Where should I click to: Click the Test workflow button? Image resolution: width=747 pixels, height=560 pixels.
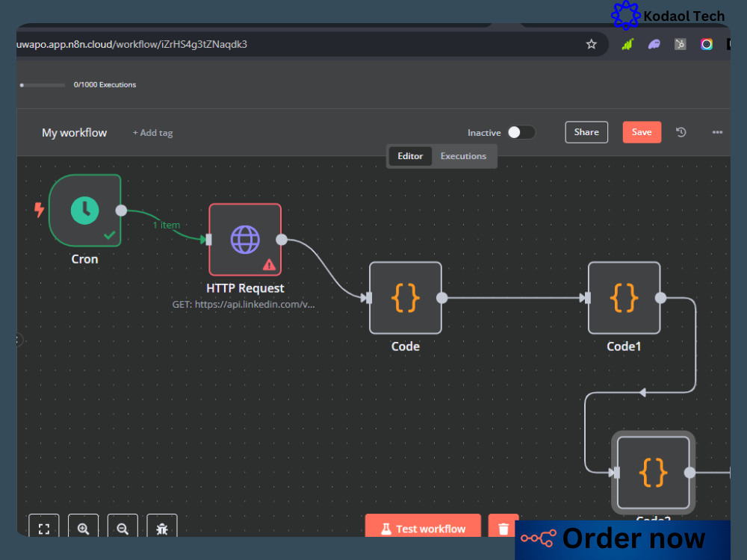(423, 526)
